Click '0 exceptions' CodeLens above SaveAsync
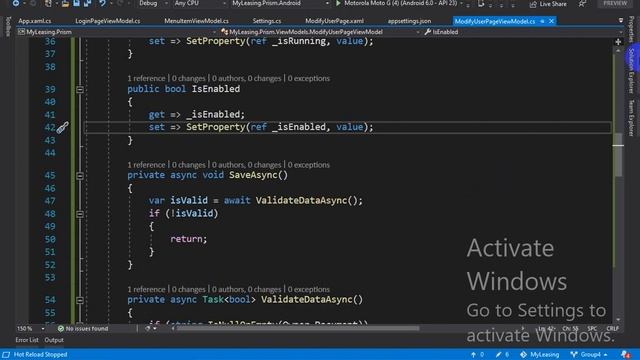640x360 pixels. pyautogui.click(x=309, y=165)
